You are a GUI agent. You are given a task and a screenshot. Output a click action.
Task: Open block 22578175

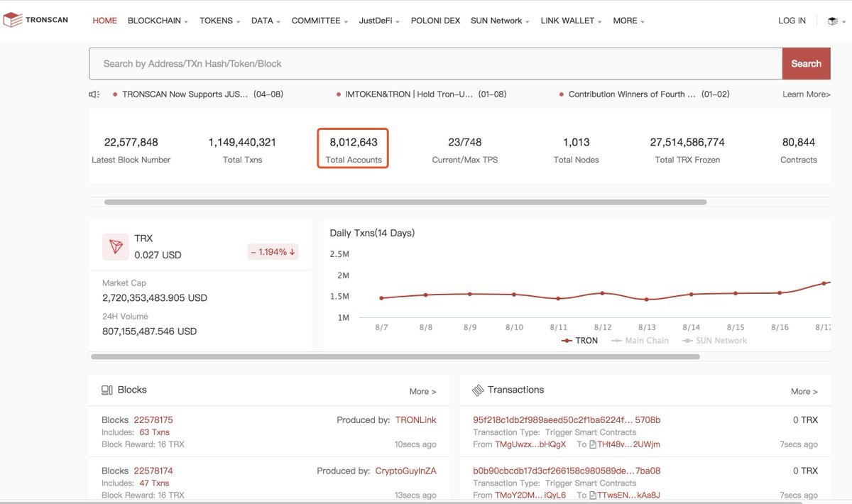(x=153, y=420)
